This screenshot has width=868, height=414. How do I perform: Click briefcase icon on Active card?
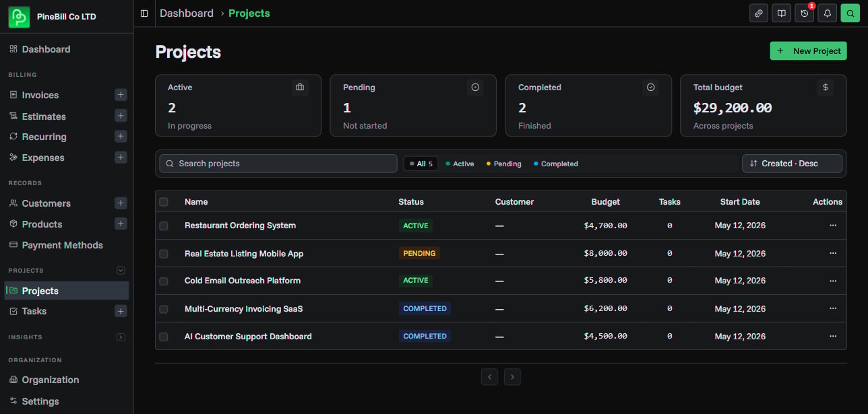(300, 88)
